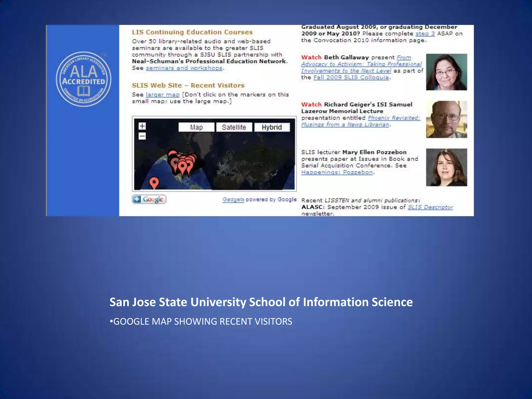This screenshot has width=532, height=399.
Task: Click the map zoom in plus button
Action: pos(142,126)
